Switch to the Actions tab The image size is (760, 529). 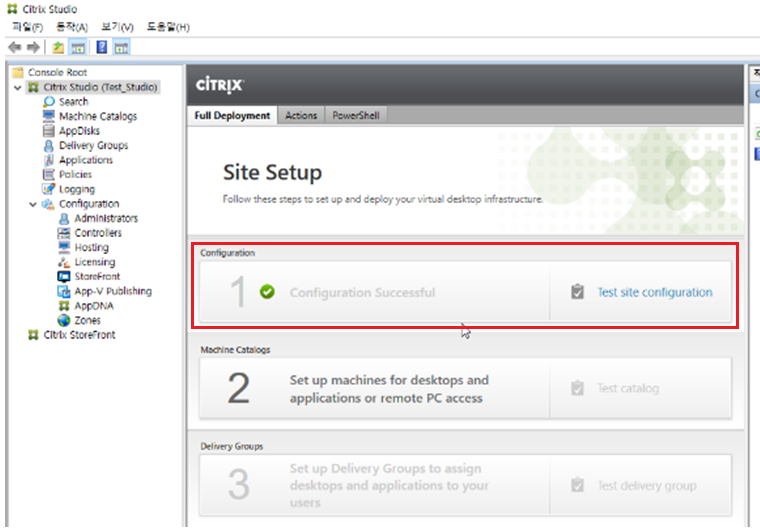(x=301, y=115)
